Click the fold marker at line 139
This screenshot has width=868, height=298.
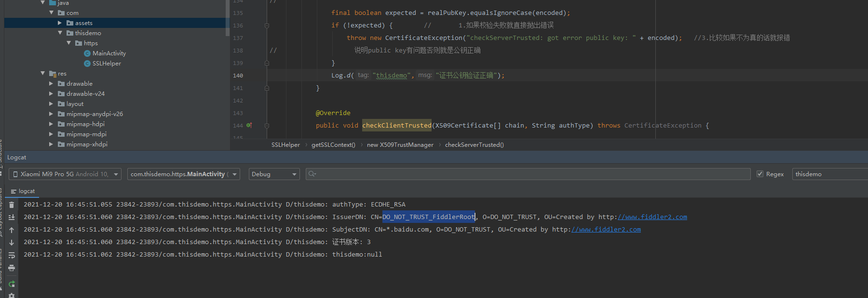pos(267,63)
